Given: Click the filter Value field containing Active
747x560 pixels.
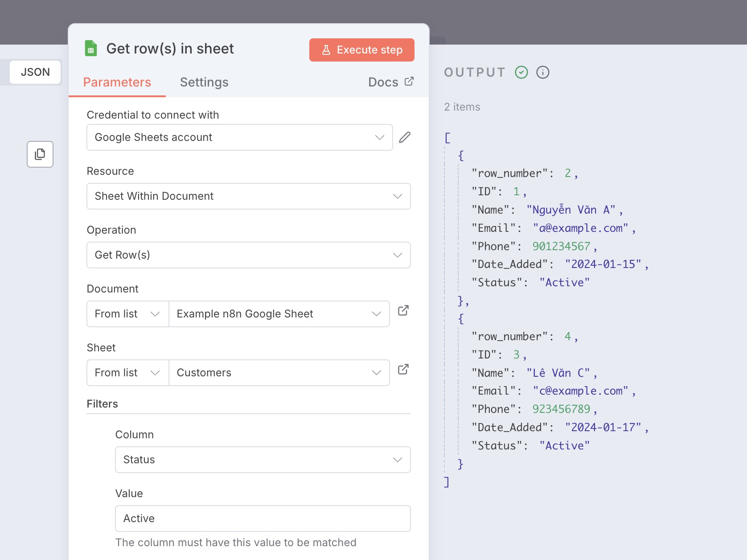Looking at the screenshot, I should pos(263,519).
